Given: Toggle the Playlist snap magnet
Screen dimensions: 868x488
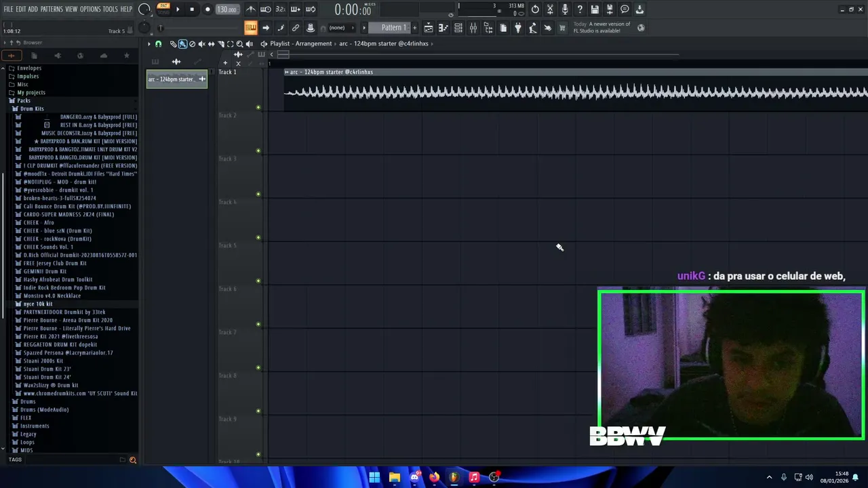Looking at the screenshot, I should tap(158, 44).
